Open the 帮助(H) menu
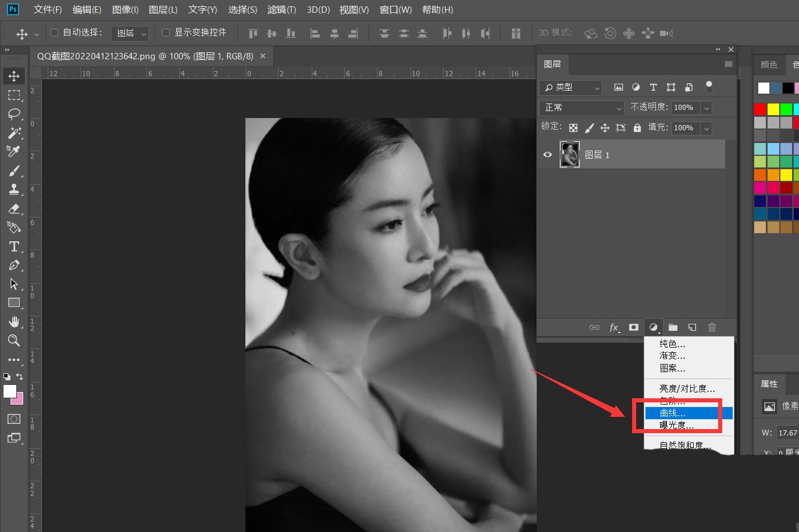799x532 pixels. click(x=437, y=9)
